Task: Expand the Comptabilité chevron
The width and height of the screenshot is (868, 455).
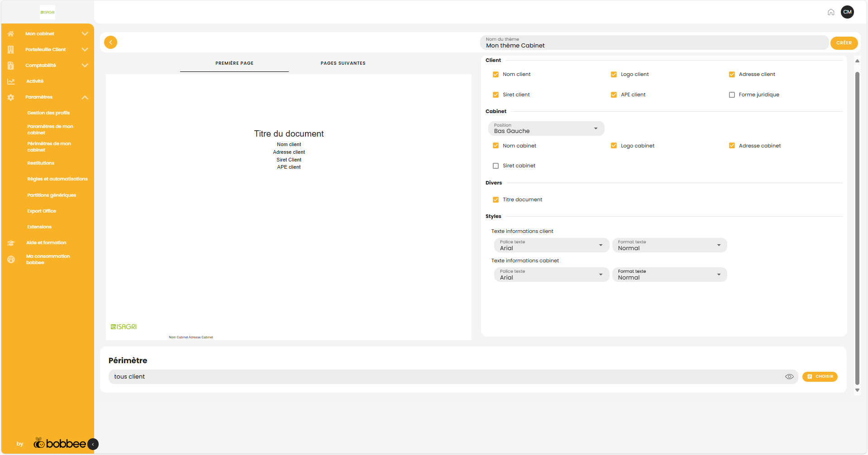Action: click(x=85, y=66)
